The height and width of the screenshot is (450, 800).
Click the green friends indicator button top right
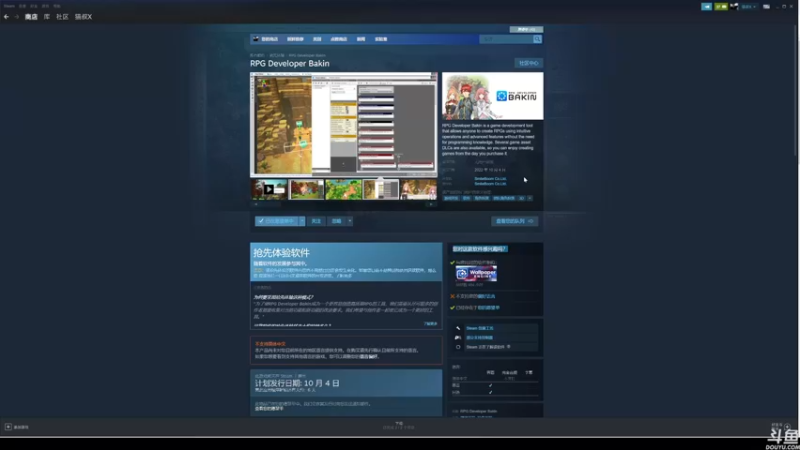pos(721,7)
